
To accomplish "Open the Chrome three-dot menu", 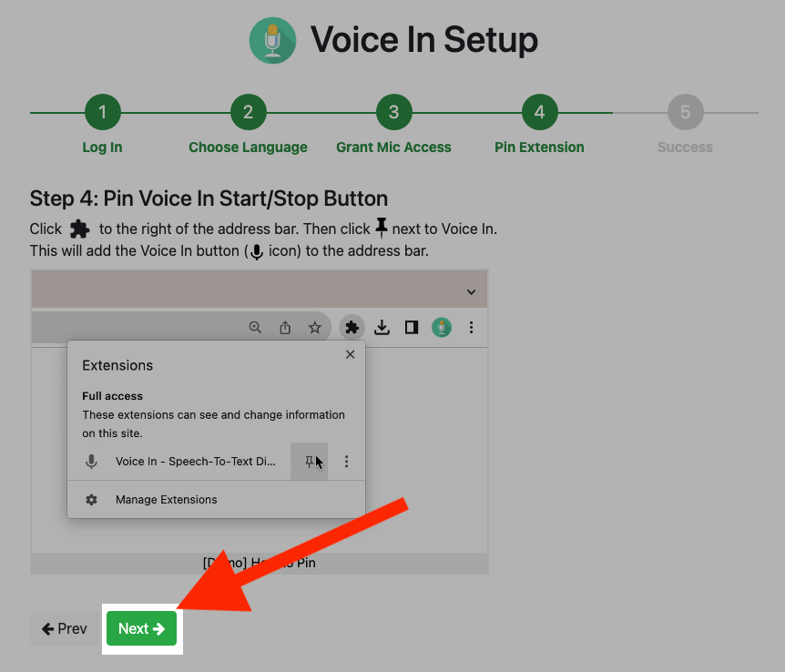I will pyautogui.click(x=472, y=327).
